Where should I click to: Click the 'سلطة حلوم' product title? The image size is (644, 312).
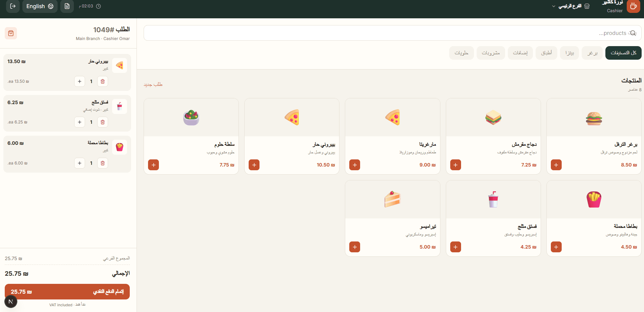coord(224,144)
